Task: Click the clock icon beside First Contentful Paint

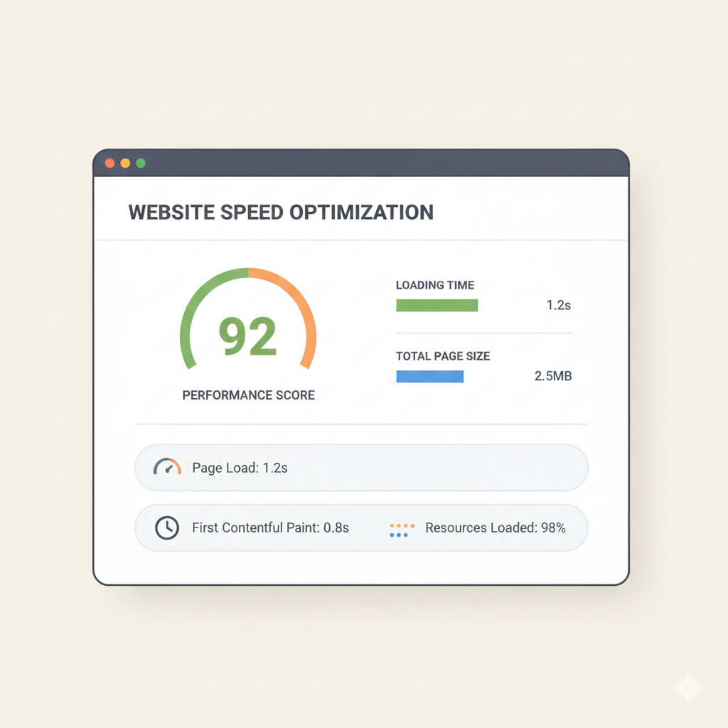Action: (x=166, y=528)
